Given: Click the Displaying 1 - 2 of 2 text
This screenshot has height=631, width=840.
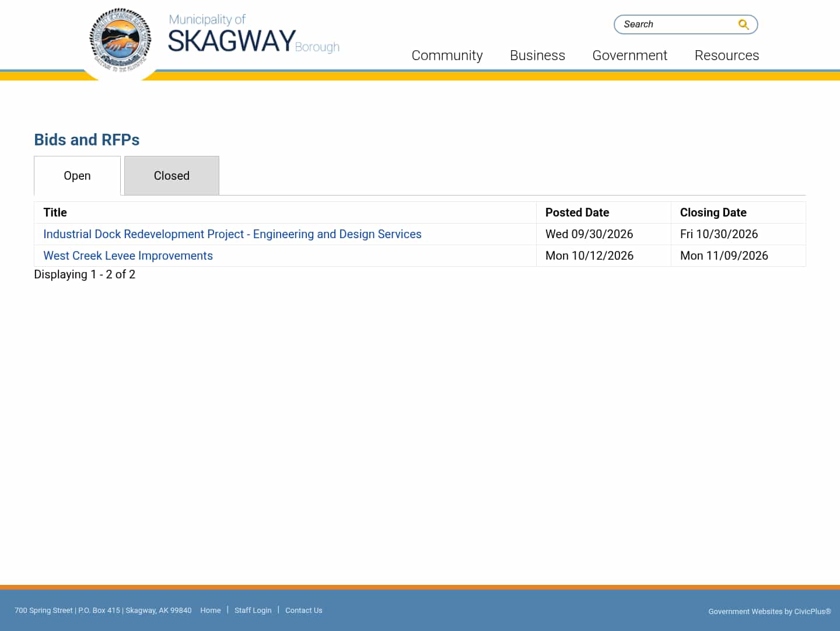Looking at the screenshot, I should click(x=85, y=274).
